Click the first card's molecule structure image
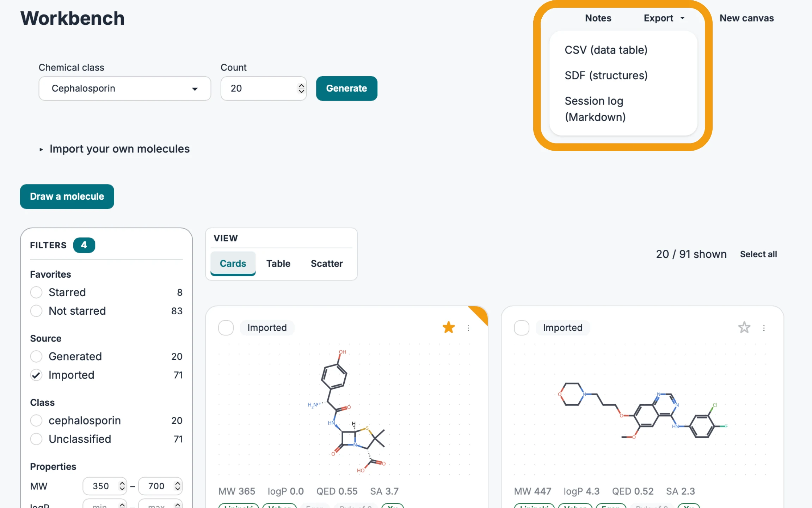Viewport: 812px width, 508px height. point(347,411)
